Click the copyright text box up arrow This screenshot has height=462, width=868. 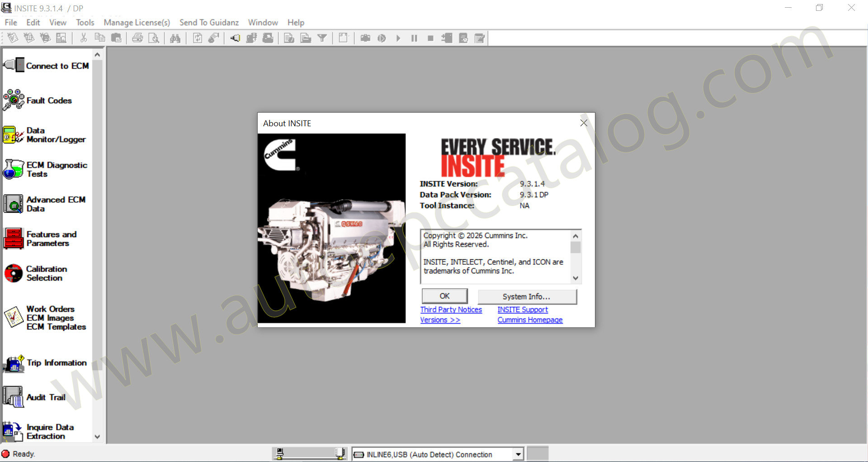point(576,236)
